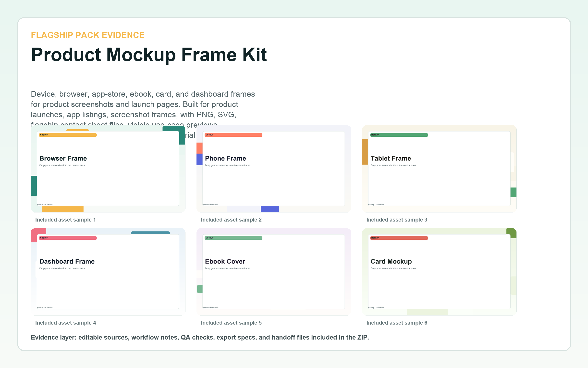Screen dimensions: 588x368
Task: Click the 'Included asset sample 3' caption
Action: click(397, 220)
